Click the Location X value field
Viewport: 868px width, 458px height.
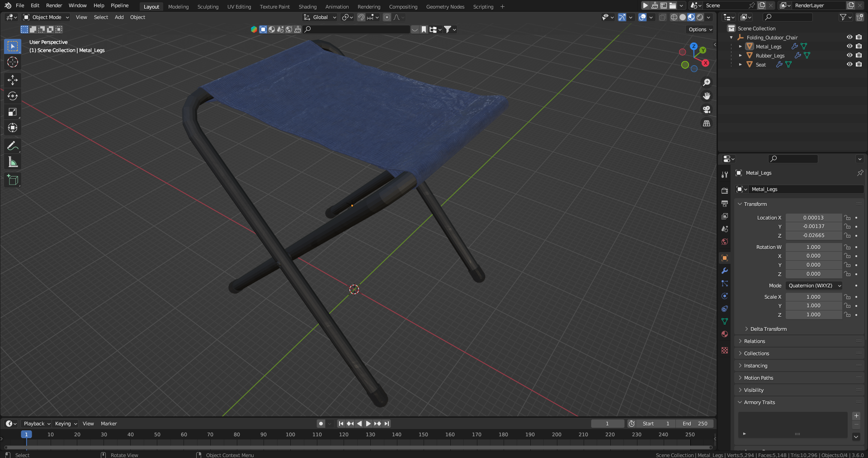[813, 218]
